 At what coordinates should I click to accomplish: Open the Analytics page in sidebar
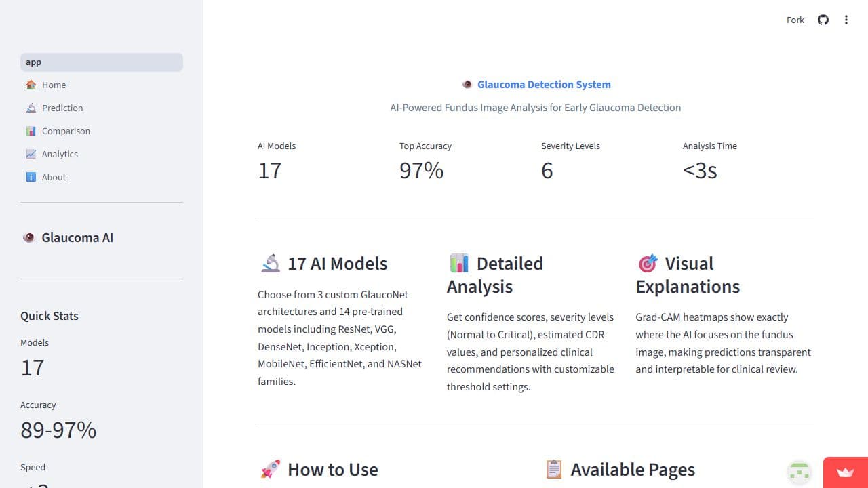click(x=60, y=154)
